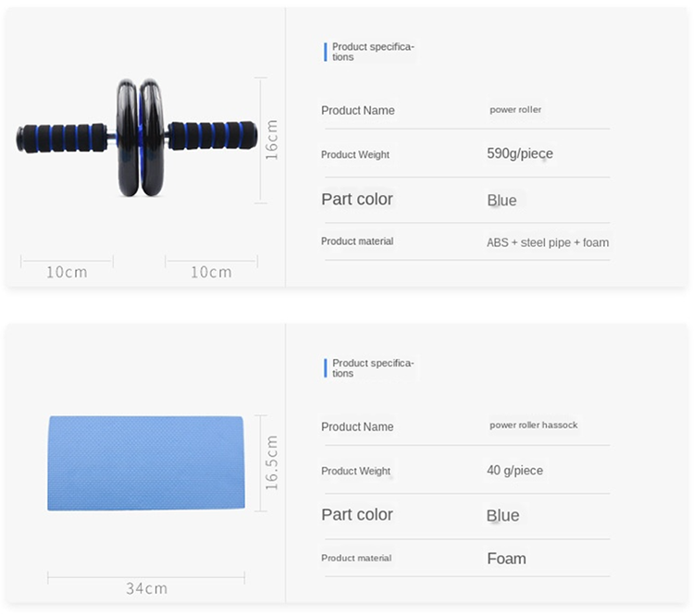Click the 'Foam' product material value
The height and width of the screenshot is (616, 694).
[x=506, y=559]
